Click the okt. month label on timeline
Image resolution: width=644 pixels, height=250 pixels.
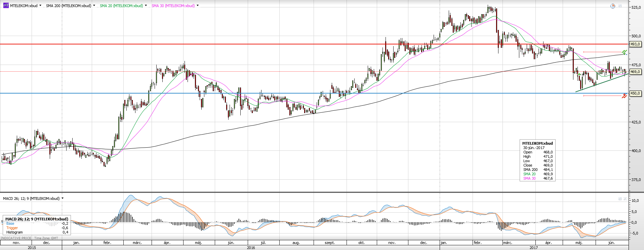(361, 243)
